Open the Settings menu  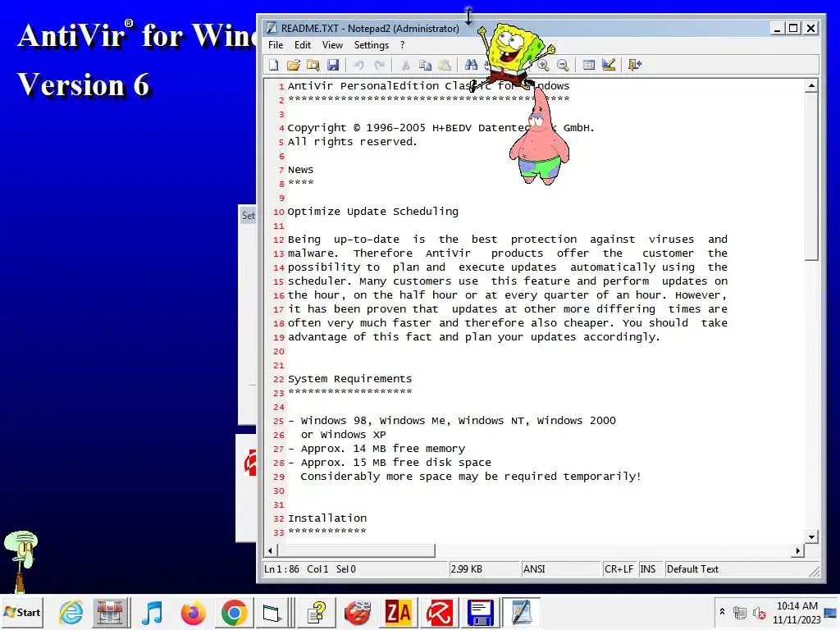[x=372, y=45]
